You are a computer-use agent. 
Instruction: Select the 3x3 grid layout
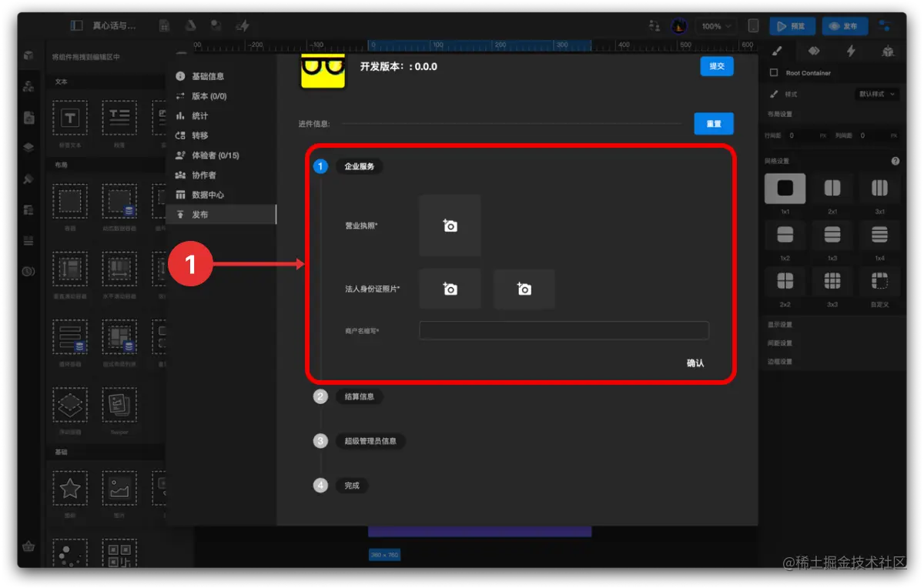pos(832,282)
